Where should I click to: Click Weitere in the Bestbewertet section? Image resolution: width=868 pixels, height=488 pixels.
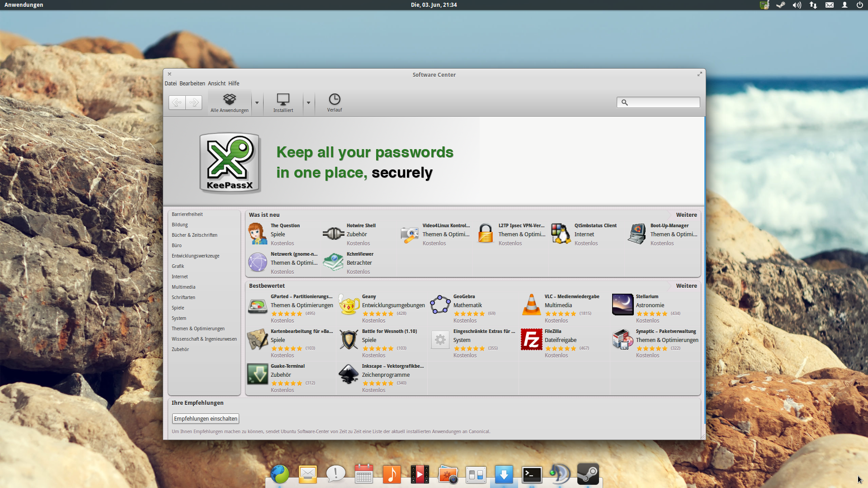coord(686,286)
